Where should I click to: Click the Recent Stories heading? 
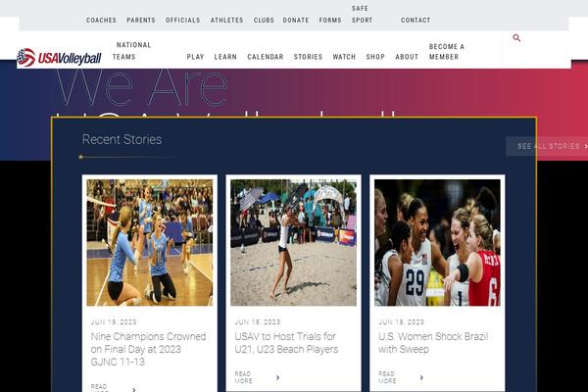[122, 139]
